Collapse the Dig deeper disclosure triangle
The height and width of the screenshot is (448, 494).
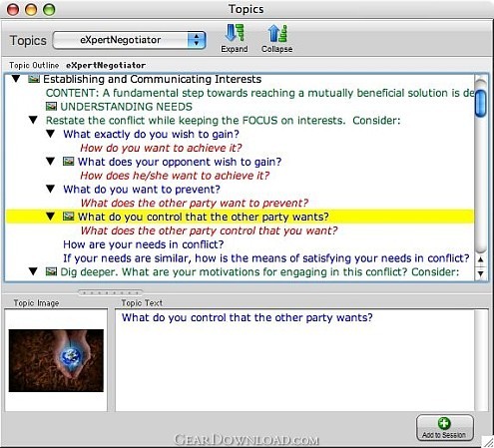coord(33,271)
